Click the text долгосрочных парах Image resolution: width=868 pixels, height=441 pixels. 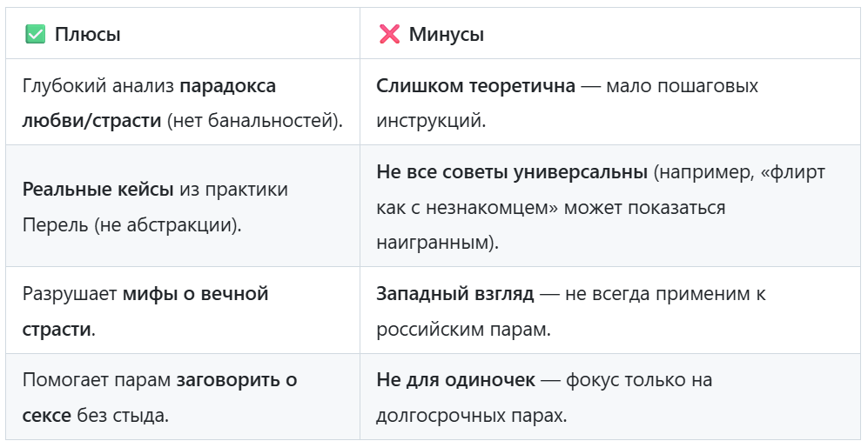[472, 416]
